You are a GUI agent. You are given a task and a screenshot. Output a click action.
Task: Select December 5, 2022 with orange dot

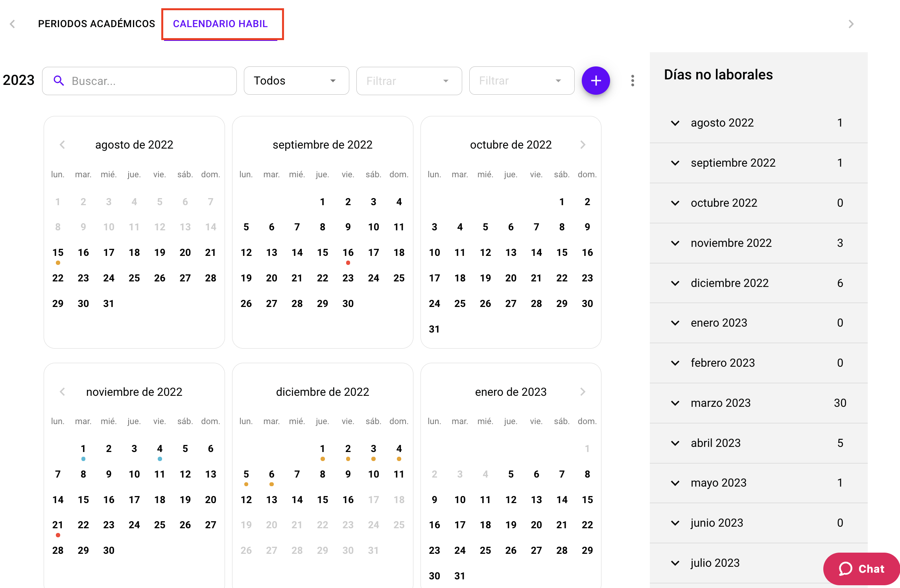click(246, 474)
